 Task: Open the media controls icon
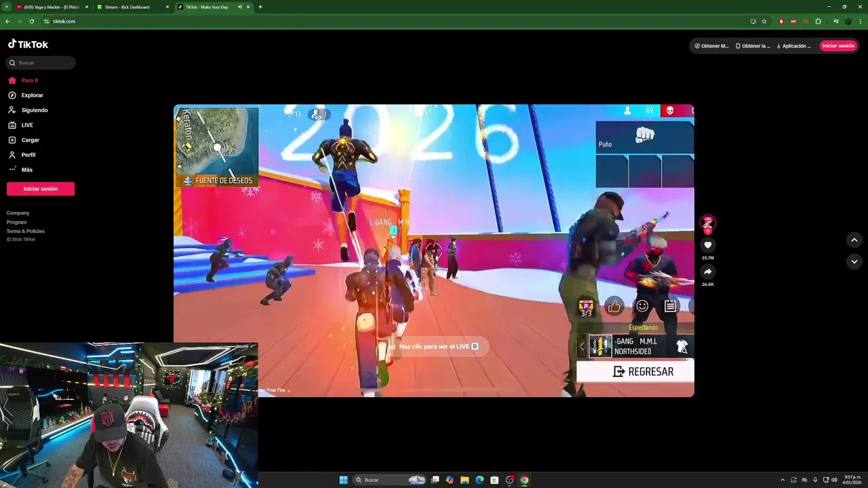click(836, 21)
